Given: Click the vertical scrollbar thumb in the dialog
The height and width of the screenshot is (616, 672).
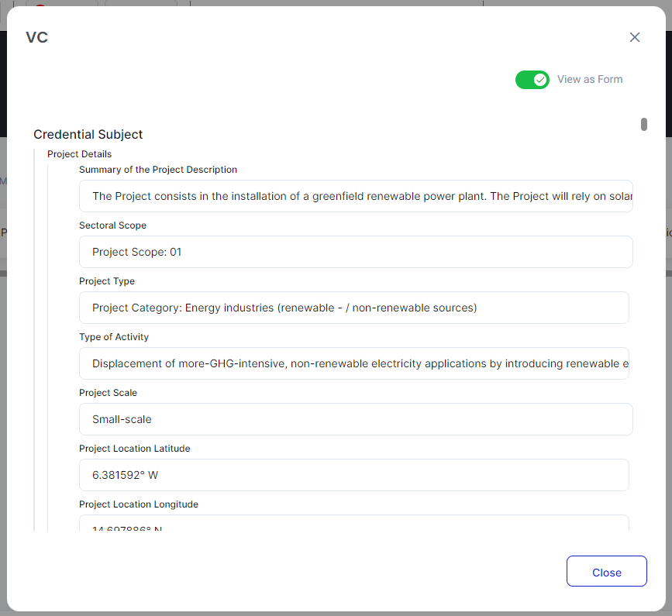Looking at the screenshot, I should coord(643,125).
